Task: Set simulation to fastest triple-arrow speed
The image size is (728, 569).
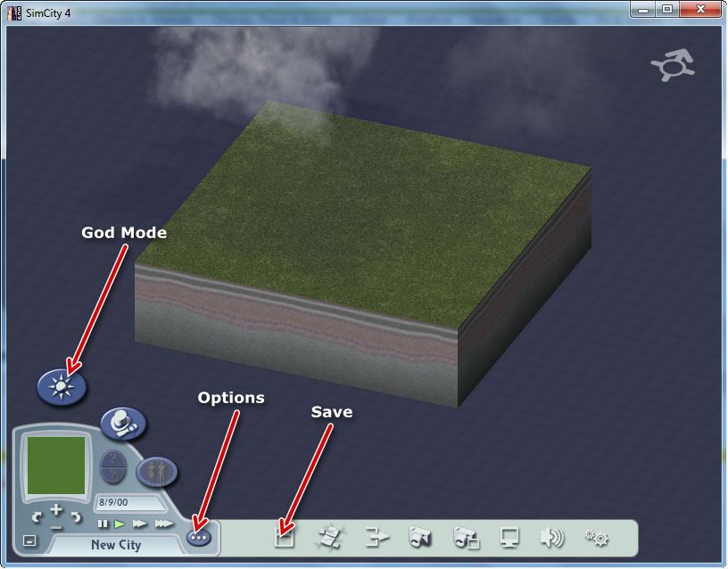Action: (164, 524)
